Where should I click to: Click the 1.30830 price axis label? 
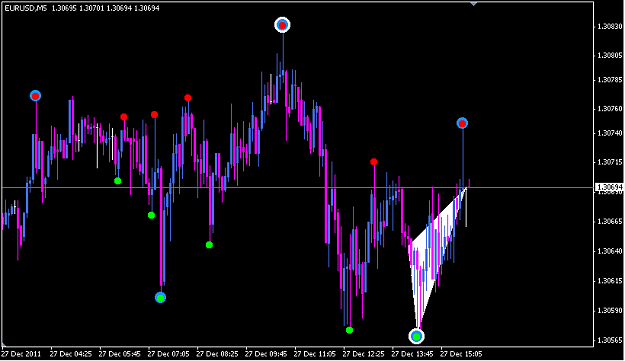point(609,27)
